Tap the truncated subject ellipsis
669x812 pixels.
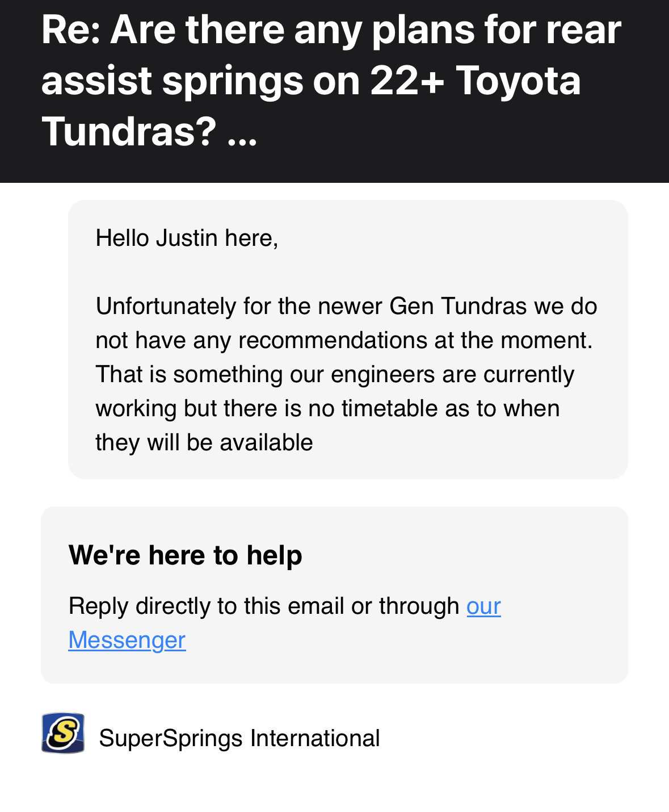tap(242, 132)
